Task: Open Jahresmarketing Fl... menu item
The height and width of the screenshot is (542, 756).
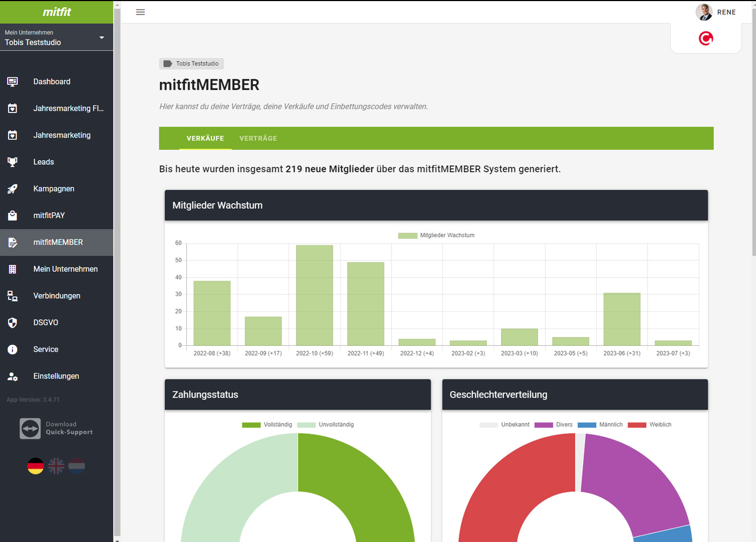Action: (57, 108)
